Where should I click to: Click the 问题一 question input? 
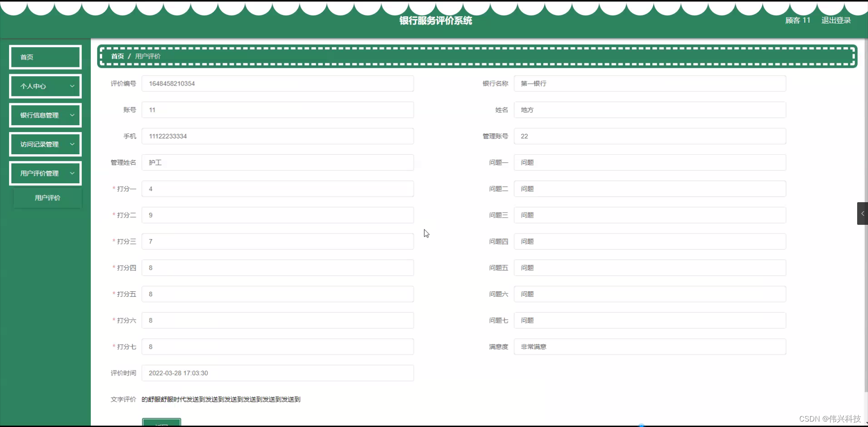[649, 162]
